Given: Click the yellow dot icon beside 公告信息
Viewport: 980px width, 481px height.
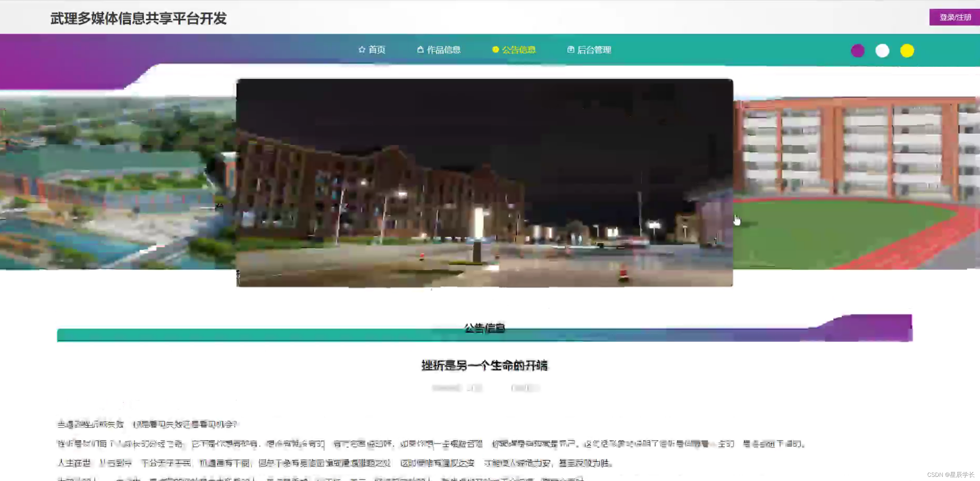Looking at the screenshot, I should click(495, 50).
